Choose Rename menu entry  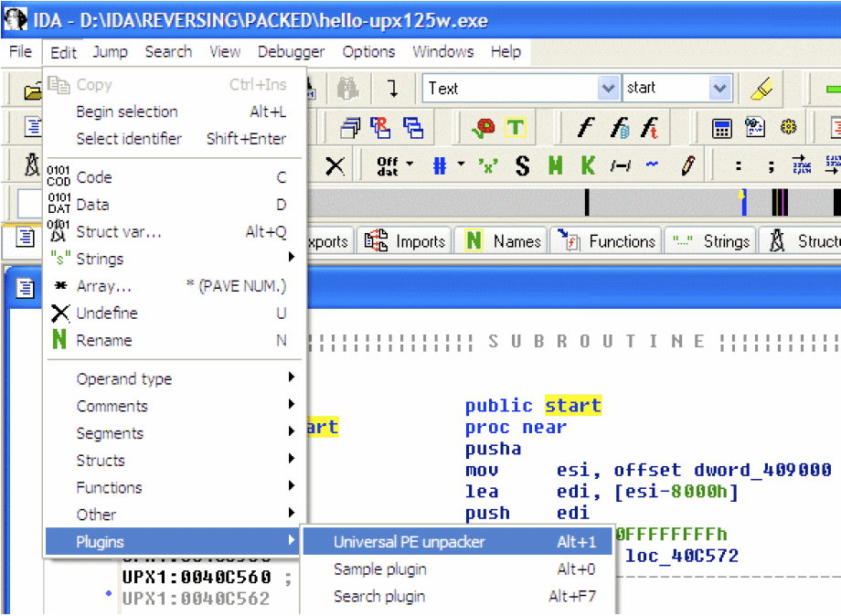point(175,340)
